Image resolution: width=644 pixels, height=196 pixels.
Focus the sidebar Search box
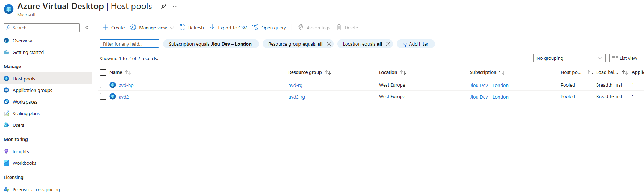(42, 28)
